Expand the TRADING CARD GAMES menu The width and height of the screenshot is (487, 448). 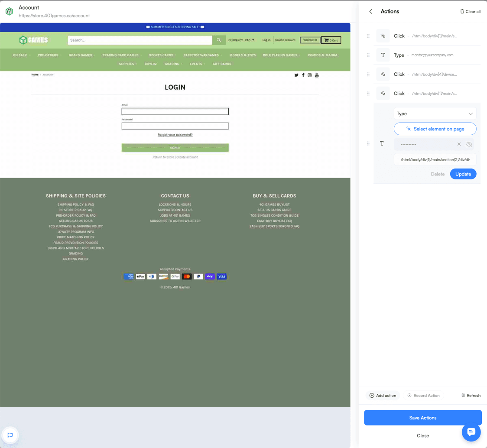122,55
